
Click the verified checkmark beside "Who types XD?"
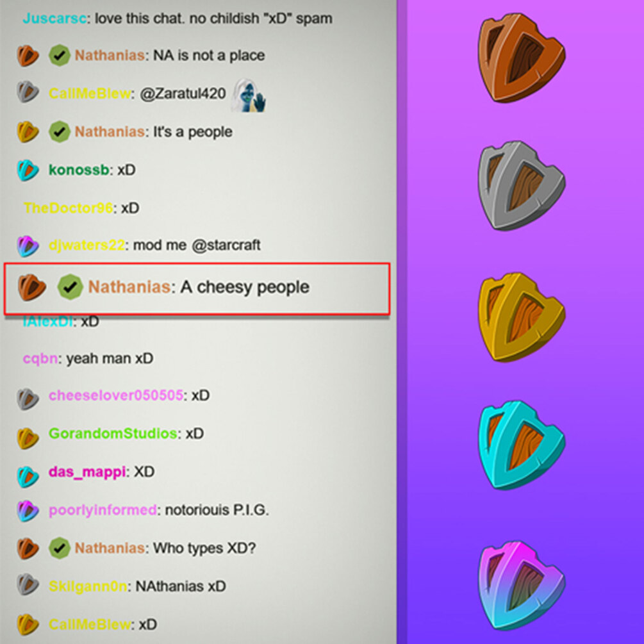(x=59, y=548)
